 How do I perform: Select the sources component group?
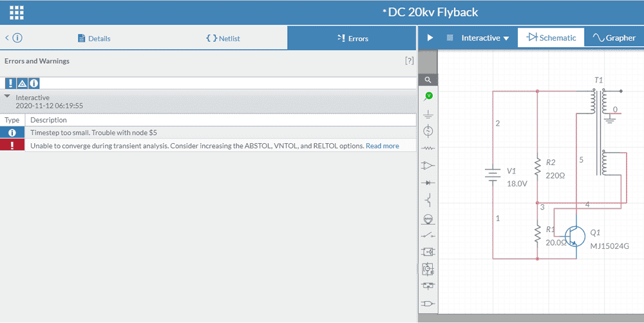(428, 131)
